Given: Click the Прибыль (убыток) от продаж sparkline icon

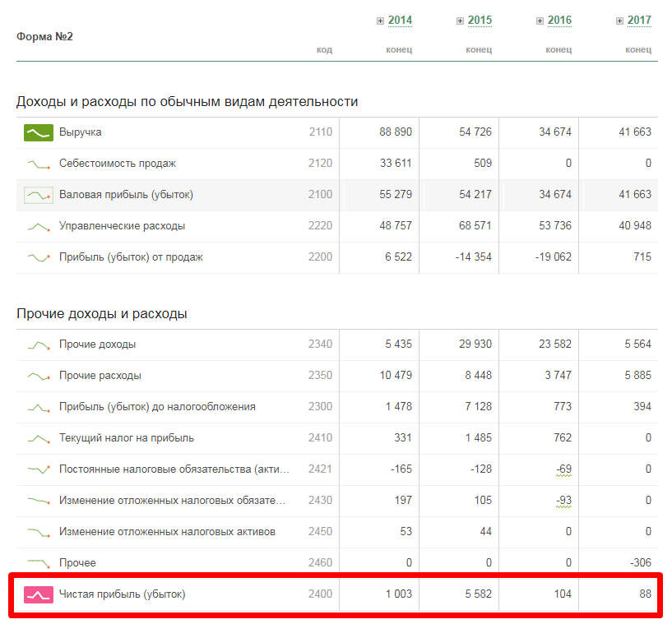Looking at the screenshot, I should [39, 258].
